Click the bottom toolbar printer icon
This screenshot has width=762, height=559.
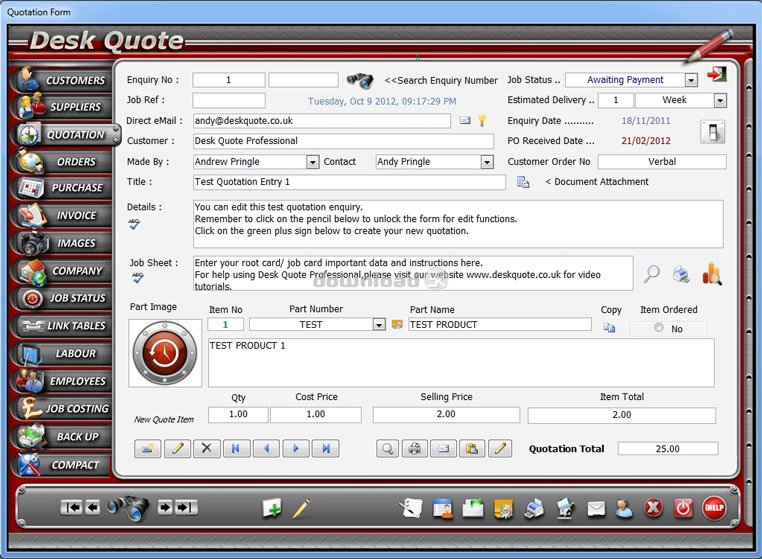534,509
